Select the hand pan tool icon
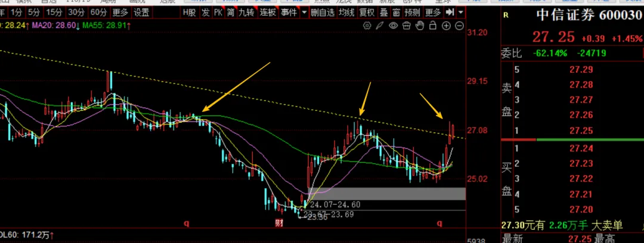 click(x=419, y=26)
